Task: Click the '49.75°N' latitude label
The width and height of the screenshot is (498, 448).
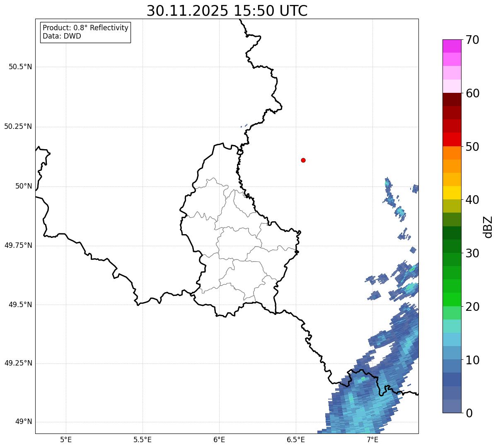Action: click(x=18, y=245)
